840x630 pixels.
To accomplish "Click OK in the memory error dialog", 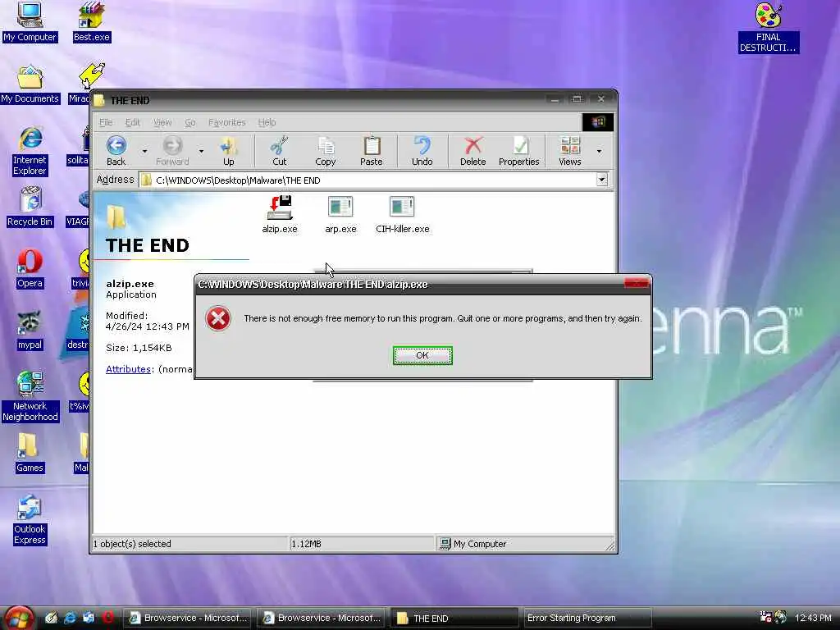I will coord(422,355).
